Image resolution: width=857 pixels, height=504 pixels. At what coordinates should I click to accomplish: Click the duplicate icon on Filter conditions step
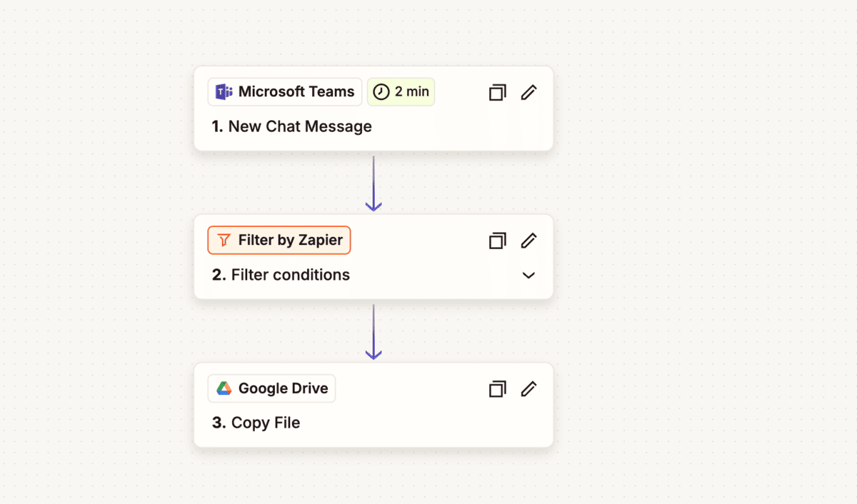pos(497,241)
